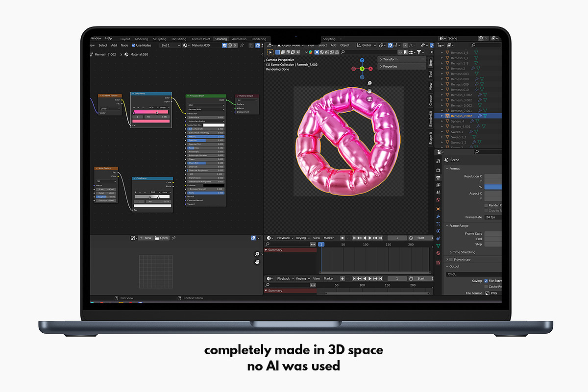Open the Node menu in node editor
Image resolution: width=588 pixels, height=392 pixels.
pos(124,45)
